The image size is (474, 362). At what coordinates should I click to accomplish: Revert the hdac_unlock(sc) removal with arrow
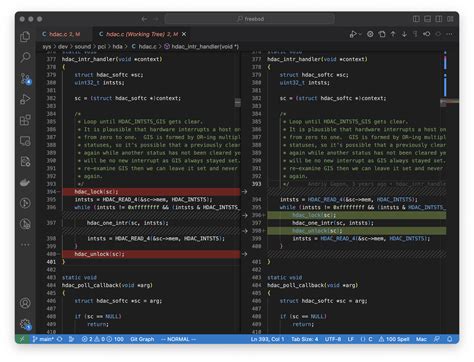click(244, 254)
